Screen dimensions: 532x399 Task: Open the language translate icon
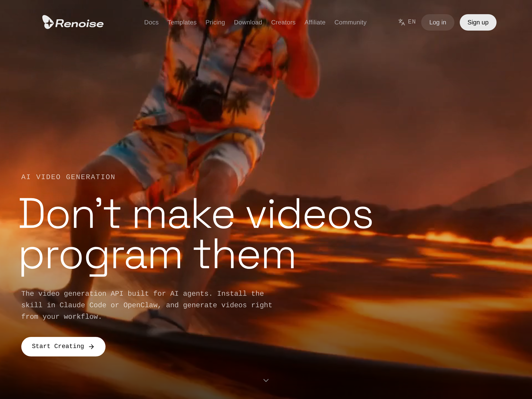click(x=401, y=22)
